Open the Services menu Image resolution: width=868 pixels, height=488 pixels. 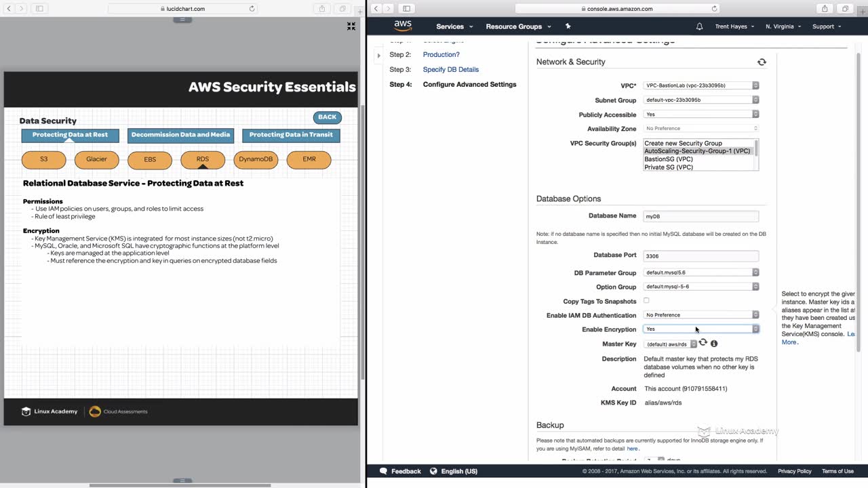point(454,26)
